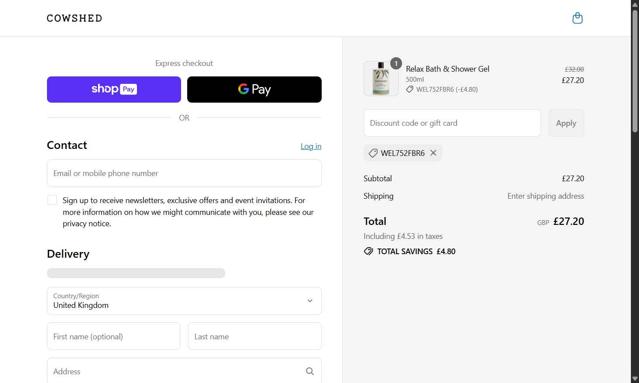Click 'Including £4.53 in taxes' text
Screen dimensions: 639x383
click(x=403, y=236)
